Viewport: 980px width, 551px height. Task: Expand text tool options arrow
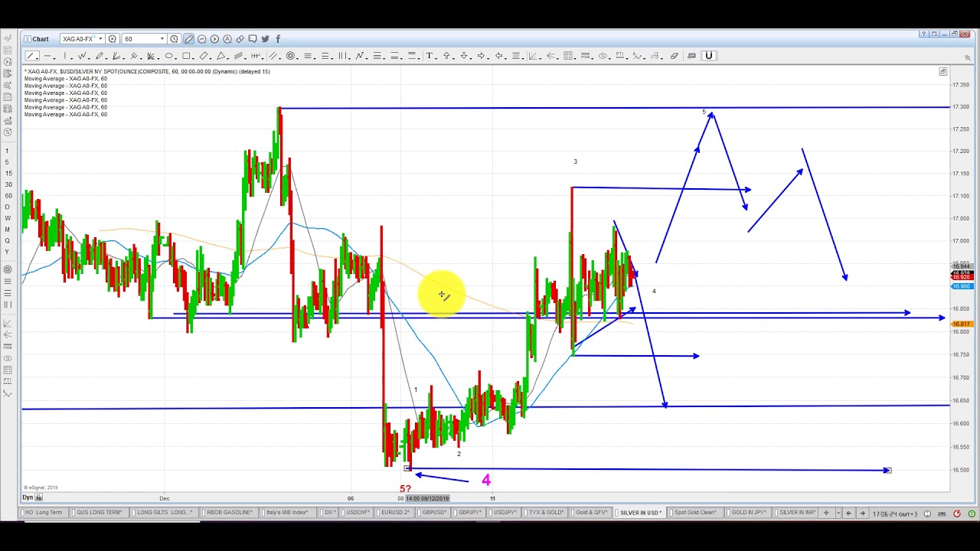(436, 58)
